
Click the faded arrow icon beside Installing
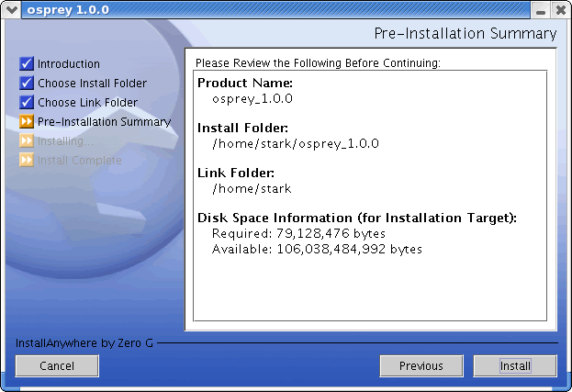tap(27, 141)
